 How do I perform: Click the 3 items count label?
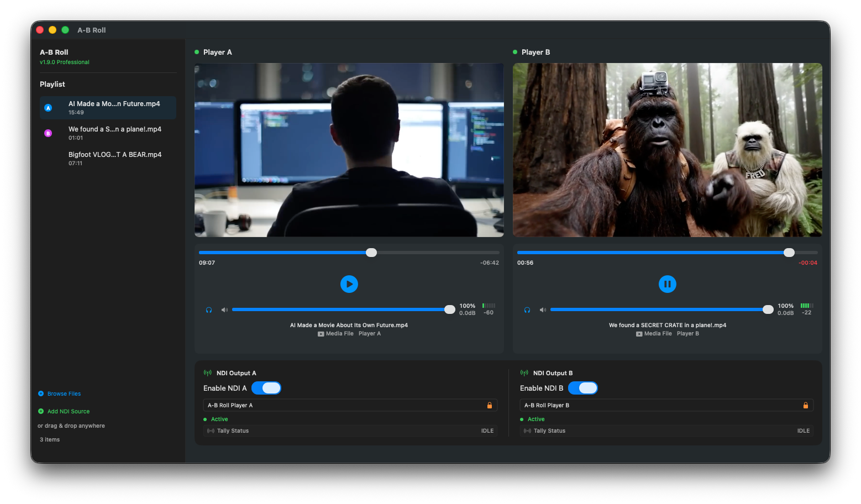click(x=50, y=440)
